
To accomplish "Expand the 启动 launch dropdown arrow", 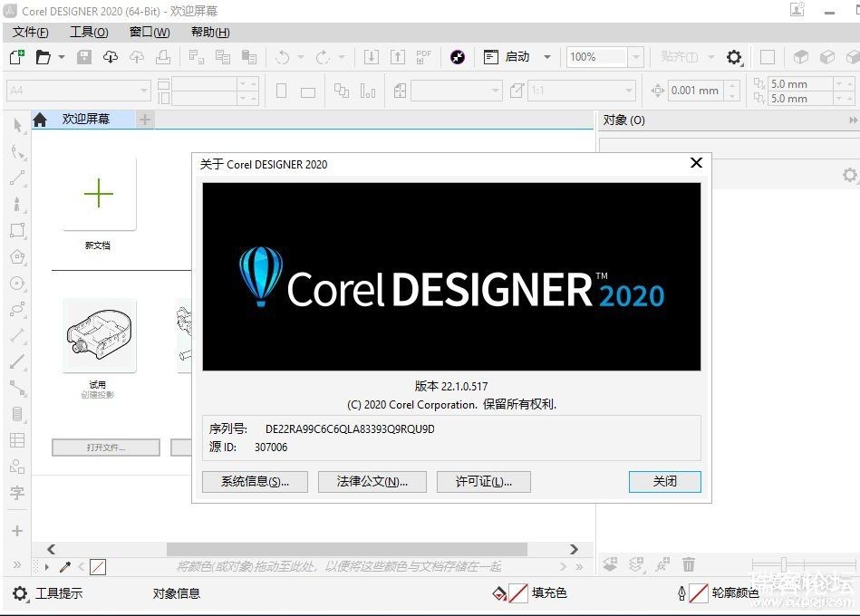I will (x=546, y=57).
